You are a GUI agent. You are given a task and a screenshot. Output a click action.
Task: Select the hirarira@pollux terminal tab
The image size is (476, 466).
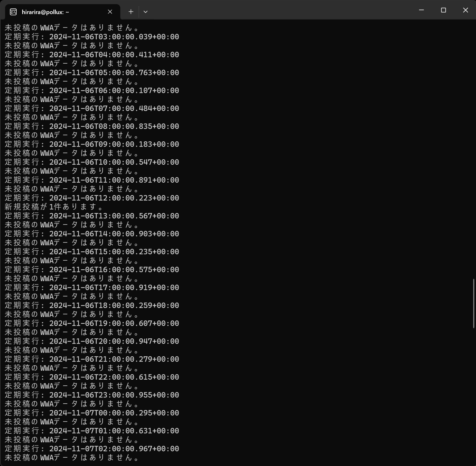click(63, 12)
